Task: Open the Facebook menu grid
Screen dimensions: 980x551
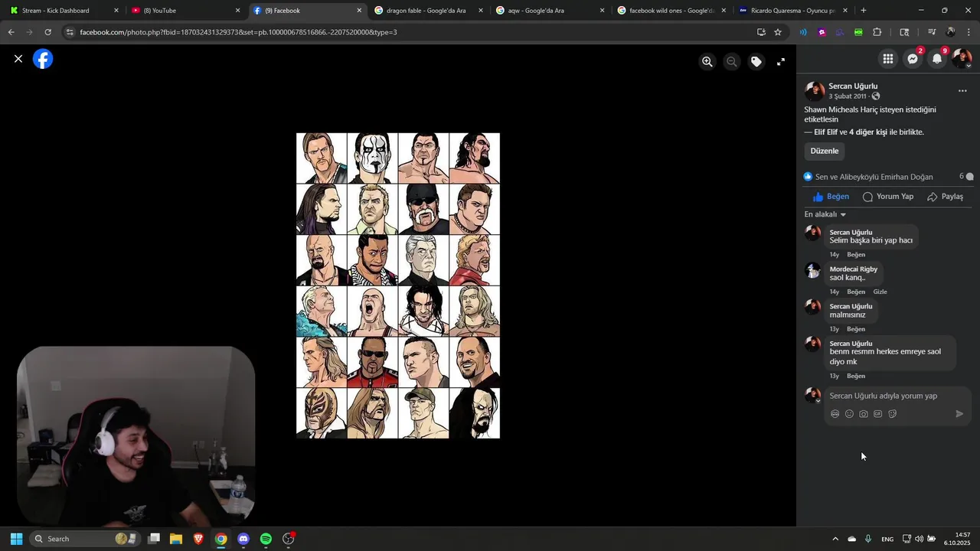Action: pyautogui.click(x=888, y=59)
